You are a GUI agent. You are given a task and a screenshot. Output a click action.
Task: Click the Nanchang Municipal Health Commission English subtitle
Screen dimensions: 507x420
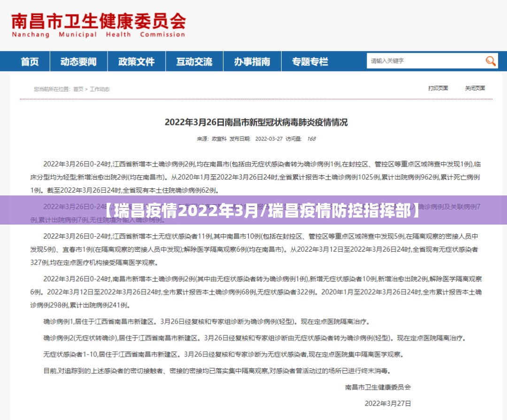[x=99, y=35]
